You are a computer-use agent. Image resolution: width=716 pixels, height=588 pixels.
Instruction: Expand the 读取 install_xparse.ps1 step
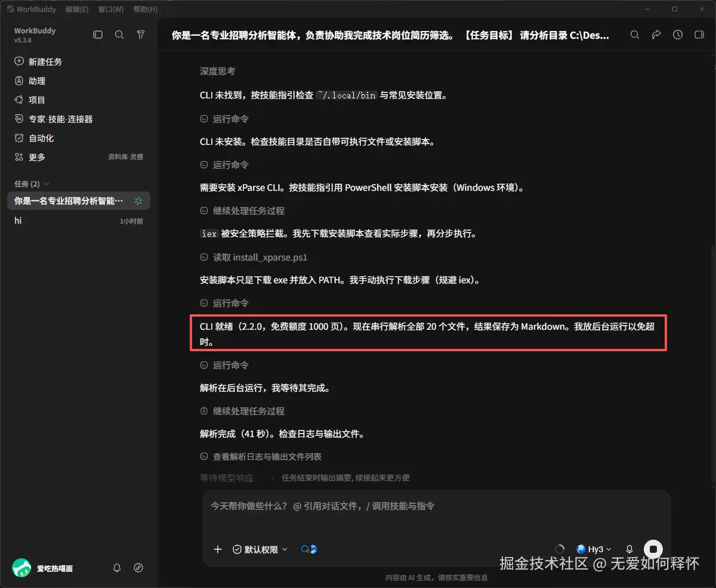coord(254,257)
